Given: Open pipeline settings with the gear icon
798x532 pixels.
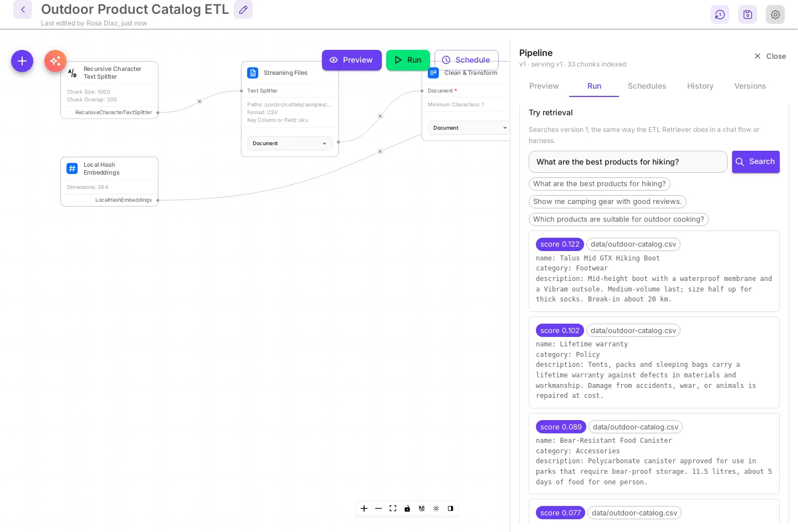Looking at the screenshot, I should coord(775,14).
